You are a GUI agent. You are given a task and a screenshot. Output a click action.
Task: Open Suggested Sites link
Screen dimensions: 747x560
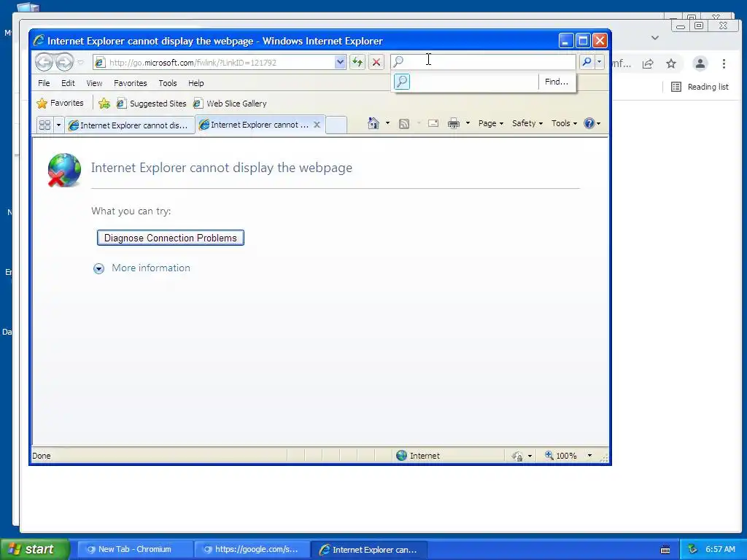[152, 104]
